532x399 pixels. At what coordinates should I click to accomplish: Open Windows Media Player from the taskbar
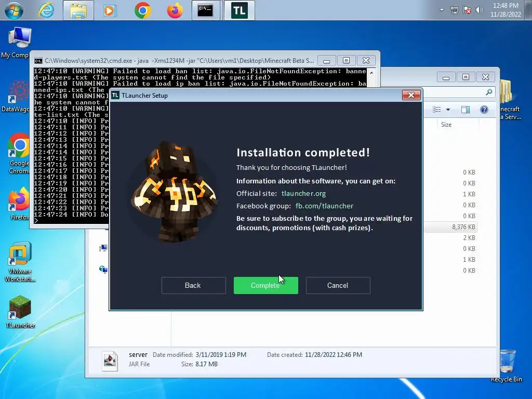pyautogui.click(x=110, y=10)
